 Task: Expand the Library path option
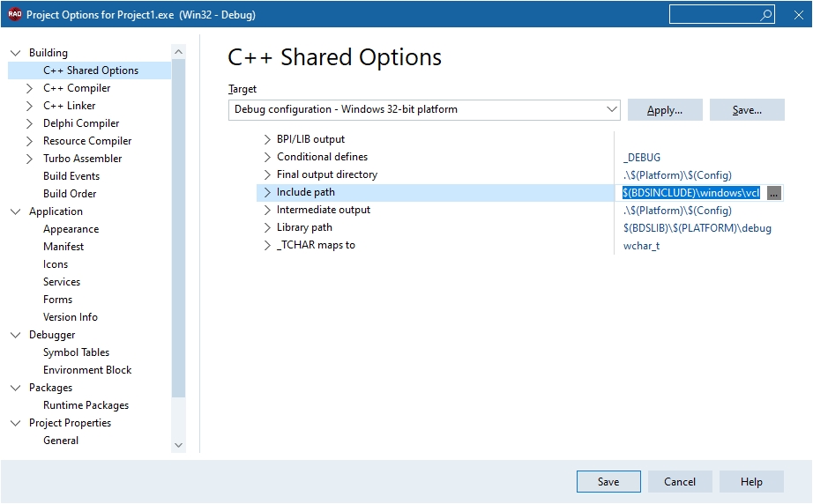tap(267, 227)
